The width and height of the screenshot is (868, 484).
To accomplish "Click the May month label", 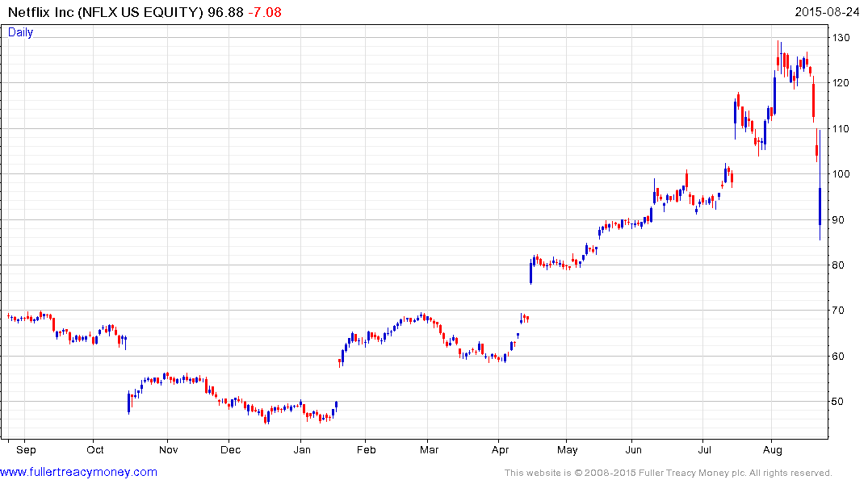I will coord(568,449).
